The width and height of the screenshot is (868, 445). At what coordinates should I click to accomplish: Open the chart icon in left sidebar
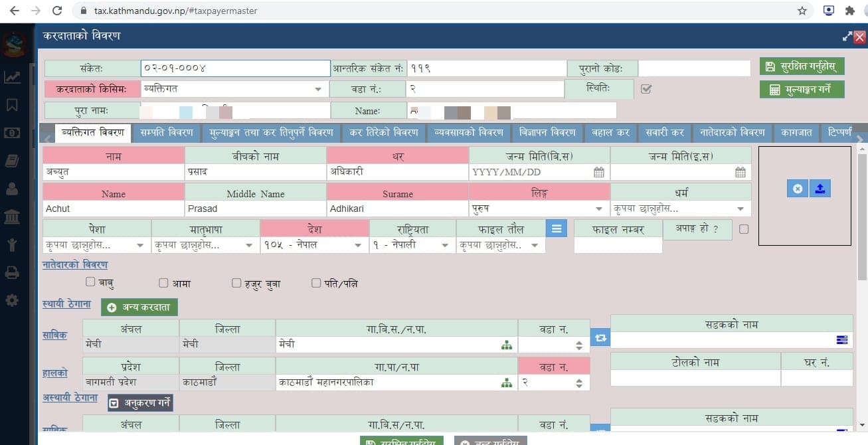point(12,77)
